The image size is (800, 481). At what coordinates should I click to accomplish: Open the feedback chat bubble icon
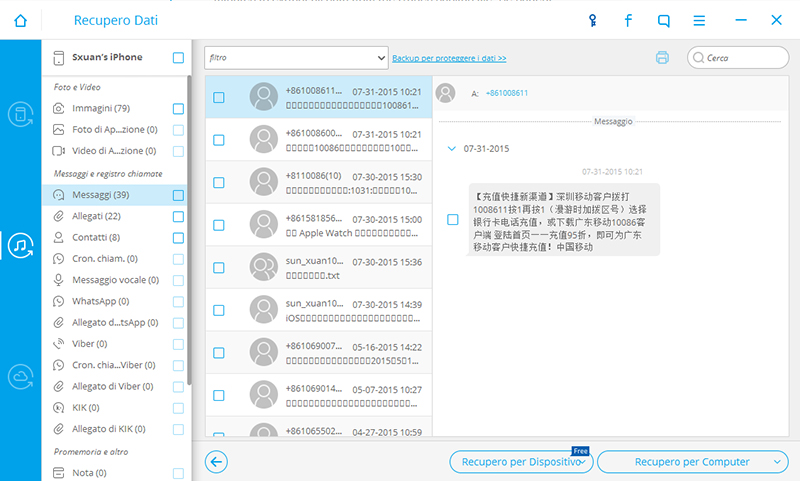[664, 20]
